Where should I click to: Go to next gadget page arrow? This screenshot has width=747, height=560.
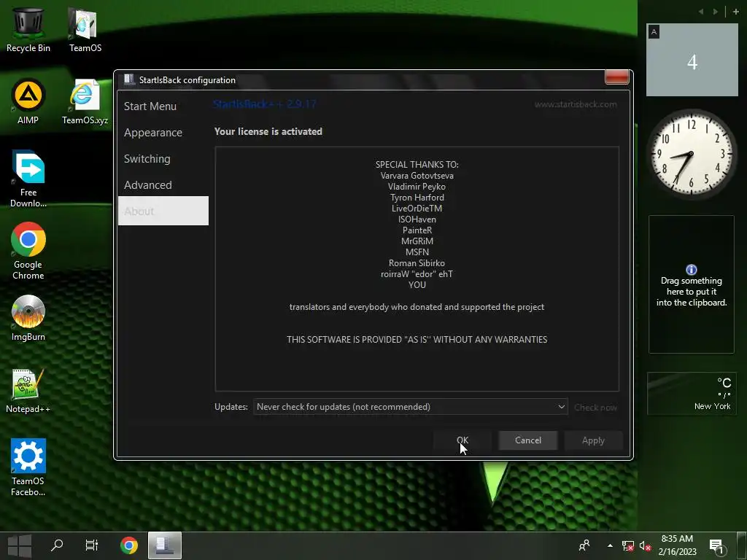pos(715,12)
